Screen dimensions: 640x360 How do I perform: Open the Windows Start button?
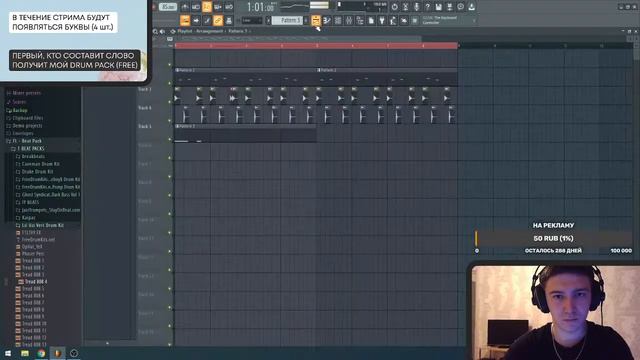8,353
